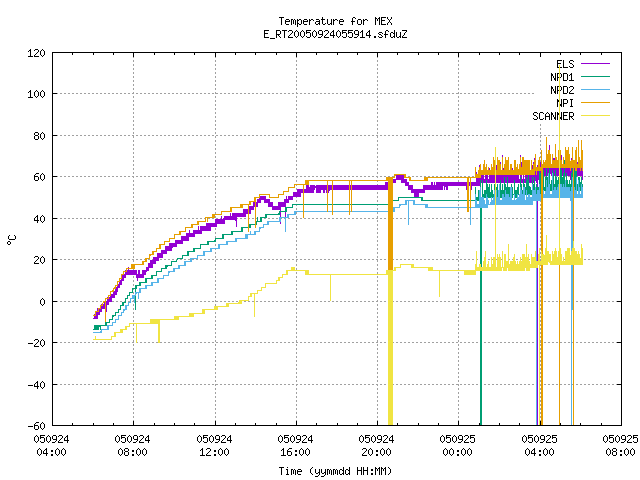This screenshot has height=480, width=640.
Task: Click the NPD2 legend label
Action: click(x=562, y=90)
